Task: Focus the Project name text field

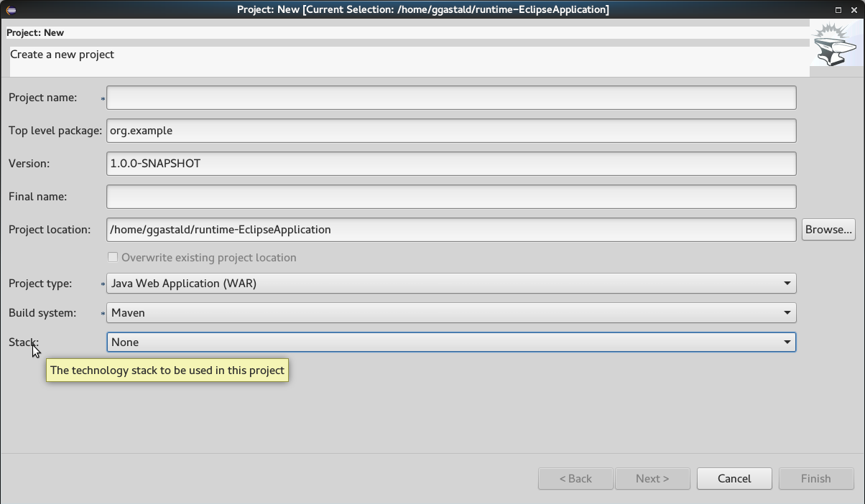Action: [x=451, y=98]
